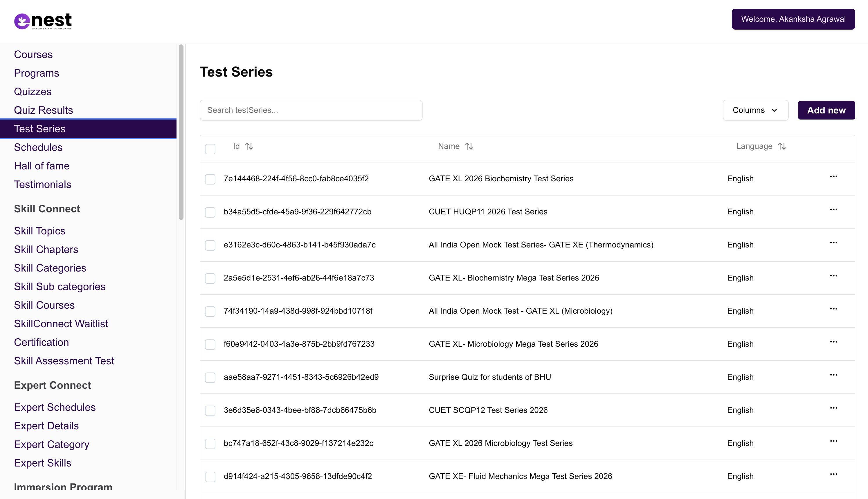Open actions menu for GATE XL- Microbiology Mega Test Series
Screen dimensions: 868x499
(x=834, y=342)
